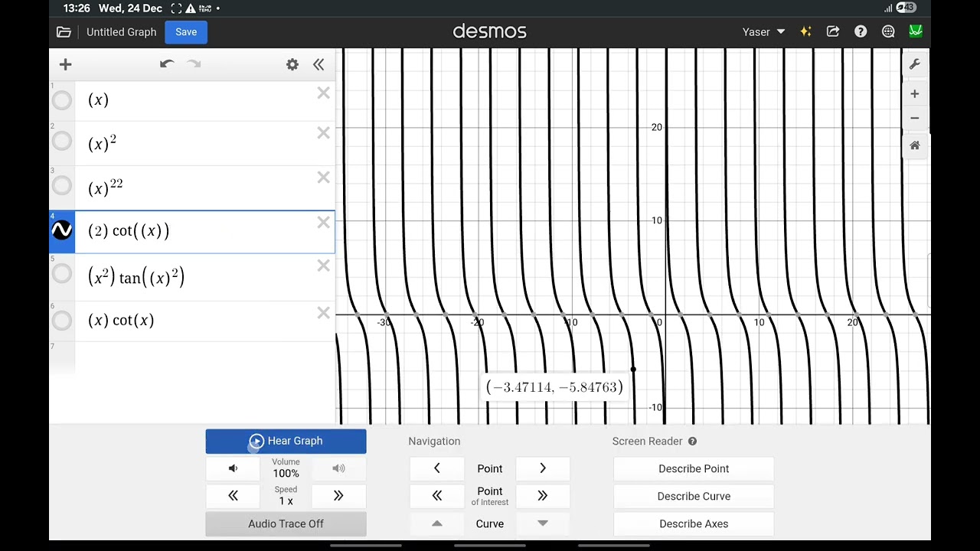
Task: Open the help question mark
Action: pyautogui.click(x=861, y=32)
